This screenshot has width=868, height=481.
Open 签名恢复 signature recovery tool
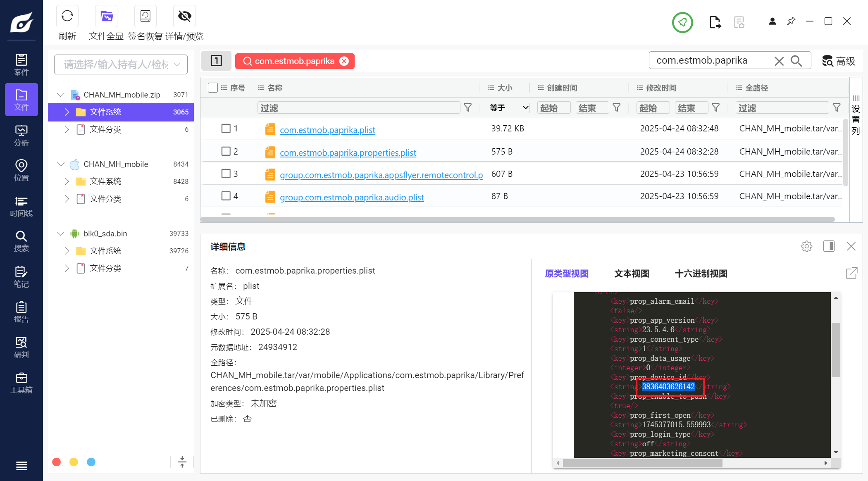click(145, 17)
